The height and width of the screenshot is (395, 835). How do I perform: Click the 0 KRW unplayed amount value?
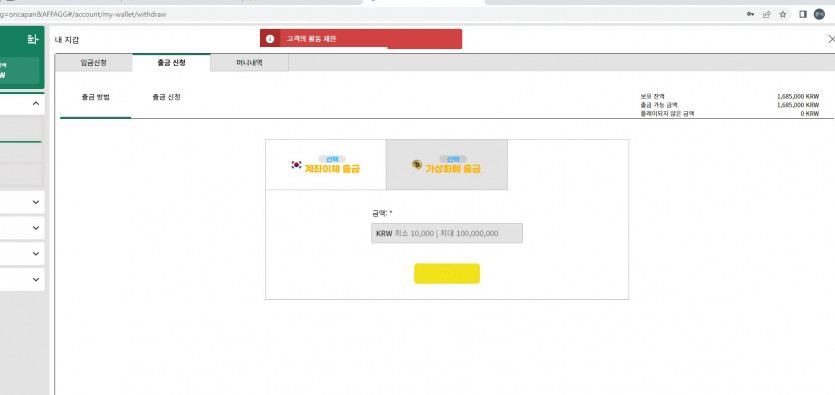pyautogui.click(x=809, y=114)
